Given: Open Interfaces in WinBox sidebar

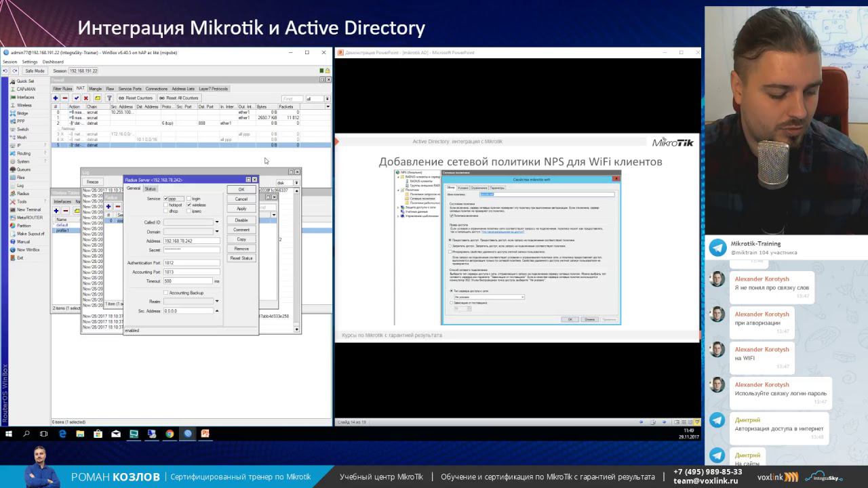Looking at the screenshot, I should 25,98.
